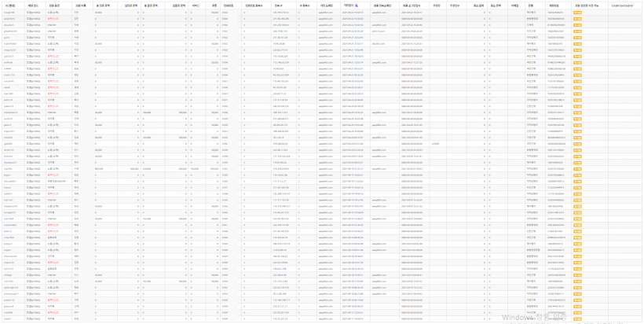Click the last login date column header

pyautogui.click(x=409, y=6)
